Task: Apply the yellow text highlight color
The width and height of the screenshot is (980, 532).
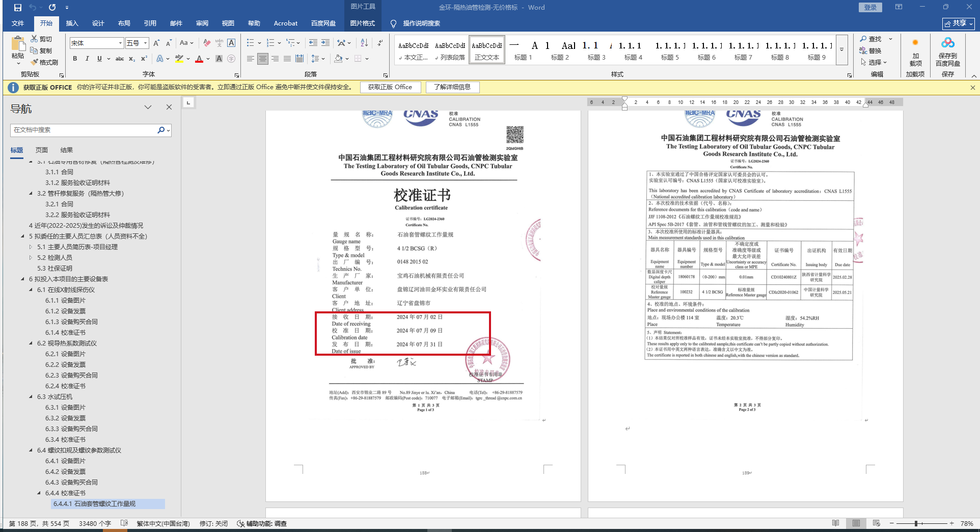Action: coord(179,59)
